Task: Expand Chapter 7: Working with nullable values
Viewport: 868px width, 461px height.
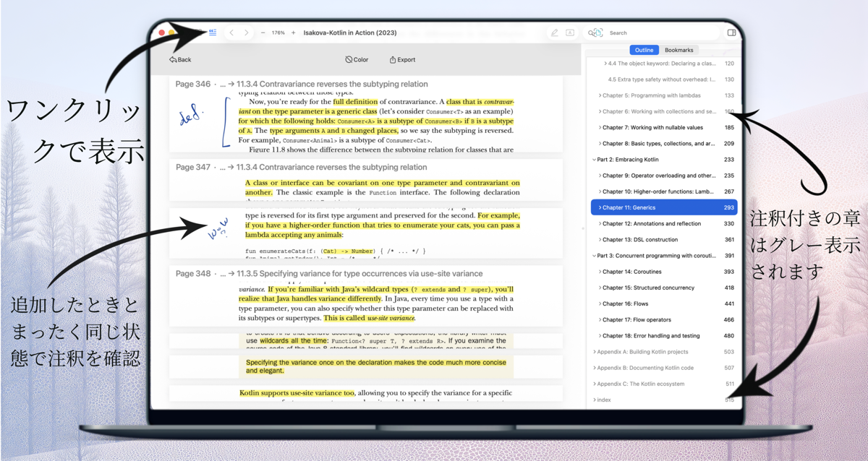Action: click(600, 127)
